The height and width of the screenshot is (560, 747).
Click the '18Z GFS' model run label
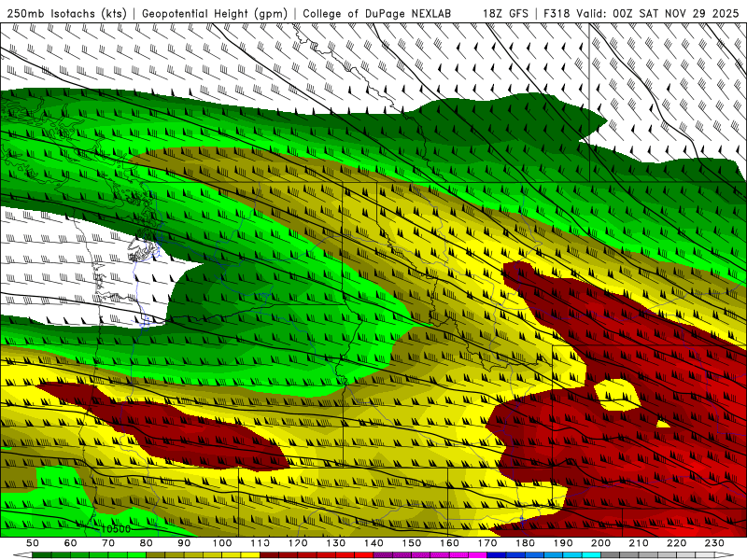[505, 14]
